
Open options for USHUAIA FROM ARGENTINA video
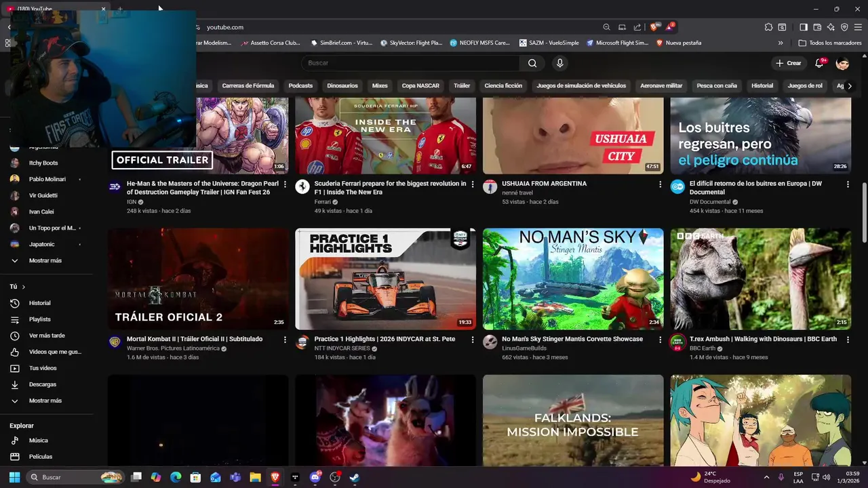660,184
